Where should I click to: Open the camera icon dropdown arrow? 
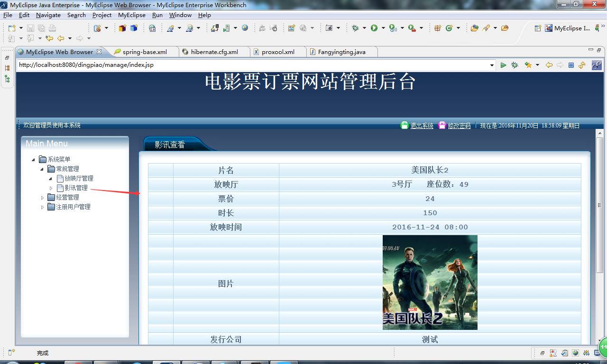coord(338,28)
